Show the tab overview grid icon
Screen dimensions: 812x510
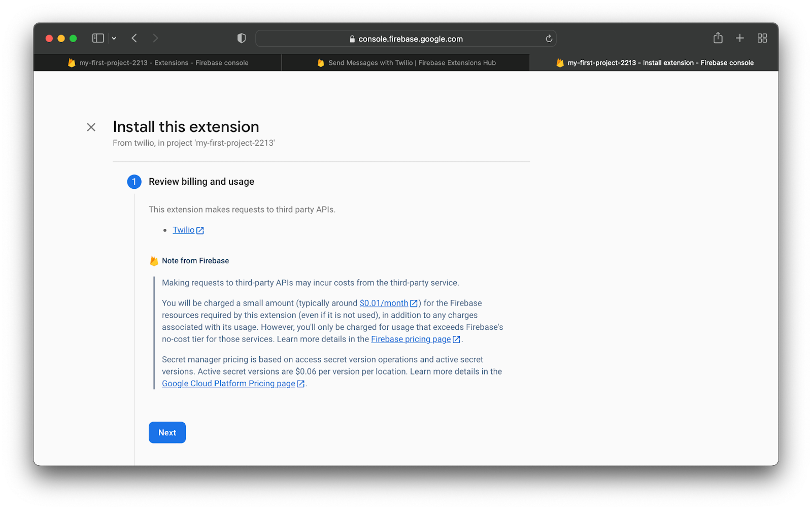tap(762, 38)
